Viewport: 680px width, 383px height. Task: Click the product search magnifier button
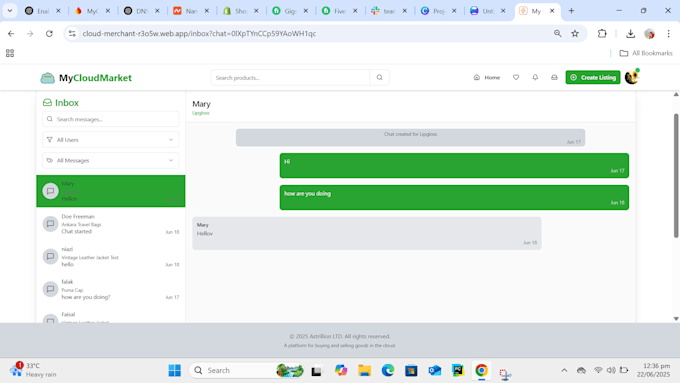tap(379, 78)
